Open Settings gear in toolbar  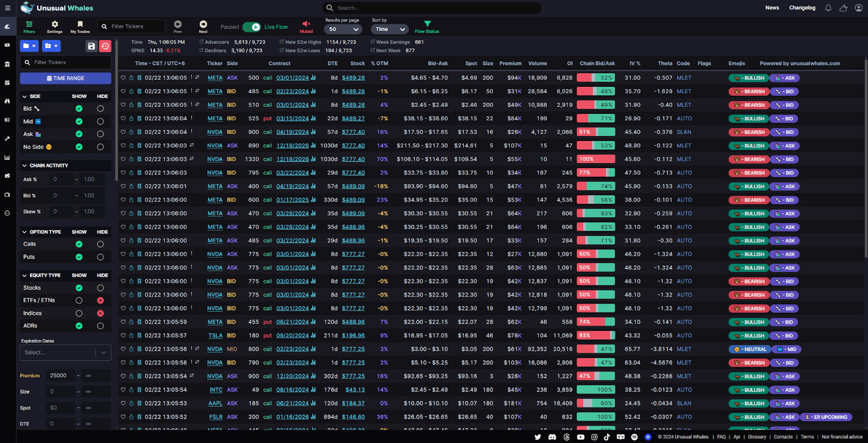click(55, 27)
